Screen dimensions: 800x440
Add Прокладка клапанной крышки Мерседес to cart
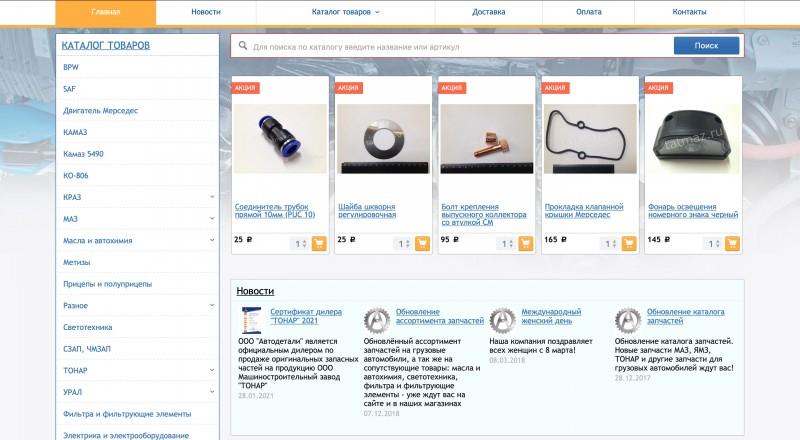[629, 244]
